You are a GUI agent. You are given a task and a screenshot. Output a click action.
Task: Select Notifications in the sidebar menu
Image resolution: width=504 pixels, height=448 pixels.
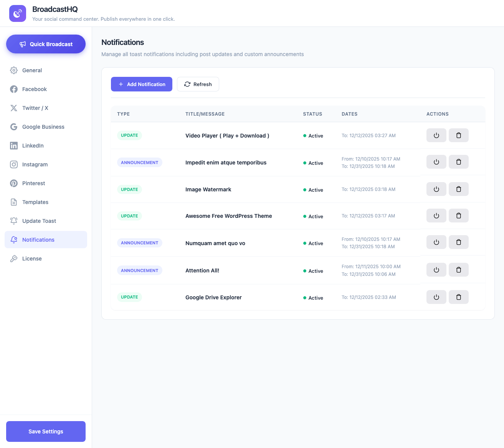coord(38,239)
